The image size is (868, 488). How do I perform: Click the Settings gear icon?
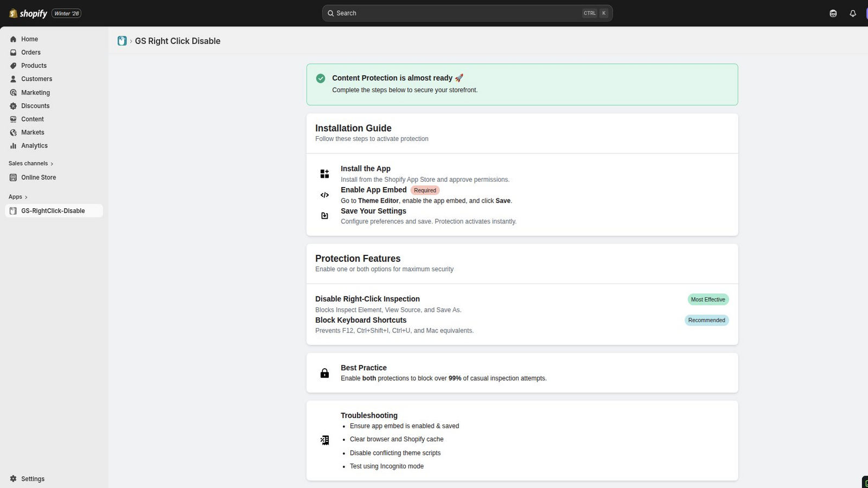coord(14,479)
